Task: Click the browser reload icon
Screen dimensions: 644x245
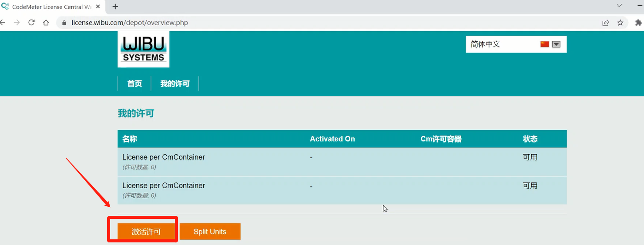Action: click(x=31, y=23)
